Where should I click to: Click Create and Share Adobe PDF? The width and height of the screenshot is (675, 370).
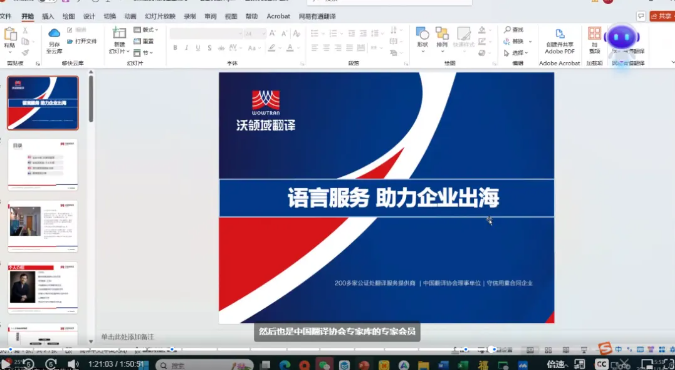pos(560,41)
